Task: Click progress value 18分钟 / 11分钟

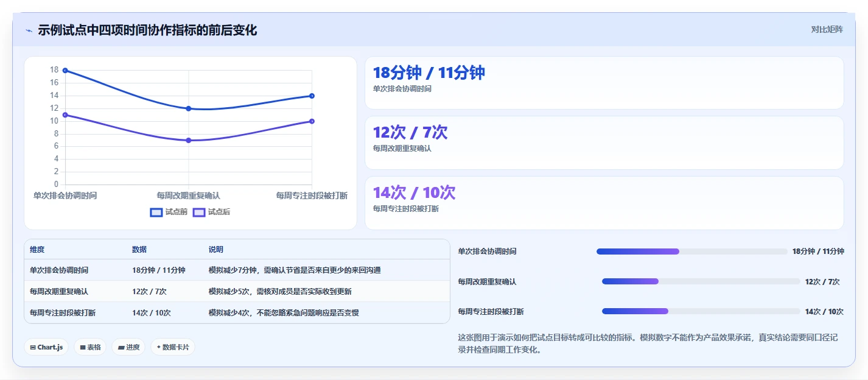Action: pyautogui.click(x=818, y=252)
